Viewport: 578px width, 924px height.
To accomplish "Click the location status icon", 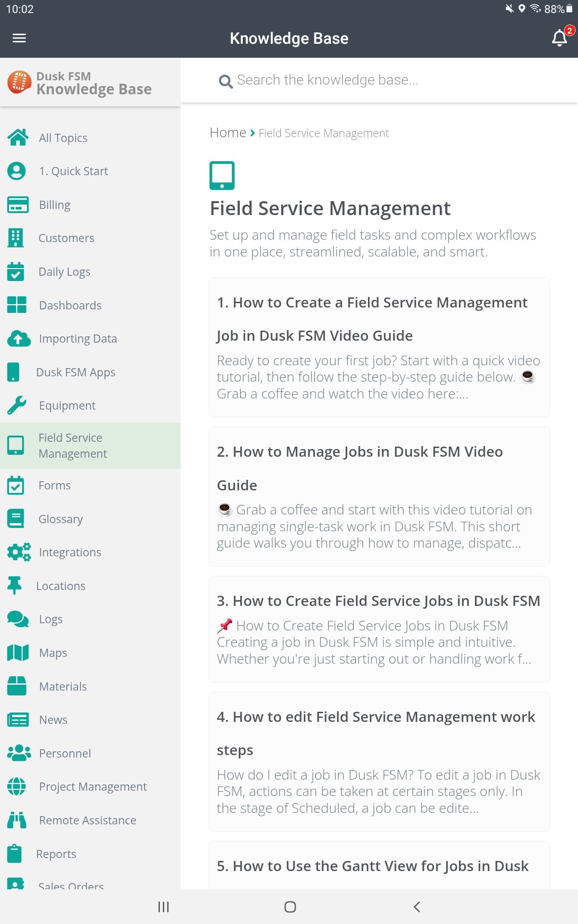I will (522, 9).
